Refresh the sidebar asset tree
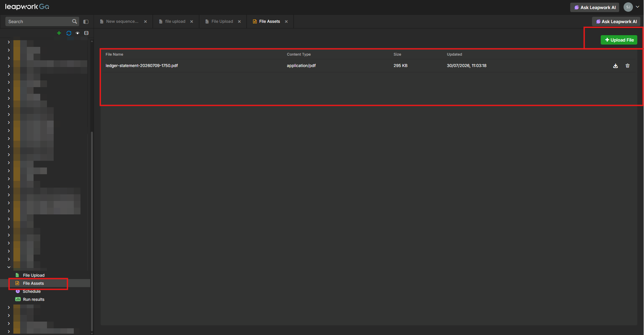Screen dimensions: 644x335 pyautogui.click(x=69, y=33)
